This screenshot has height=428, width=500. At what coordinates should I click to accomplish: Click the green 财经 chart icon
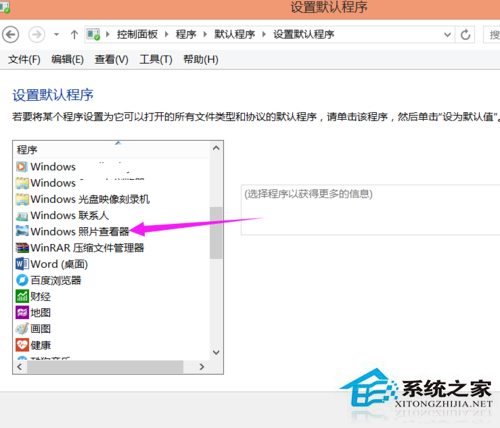tap(22, 296)
